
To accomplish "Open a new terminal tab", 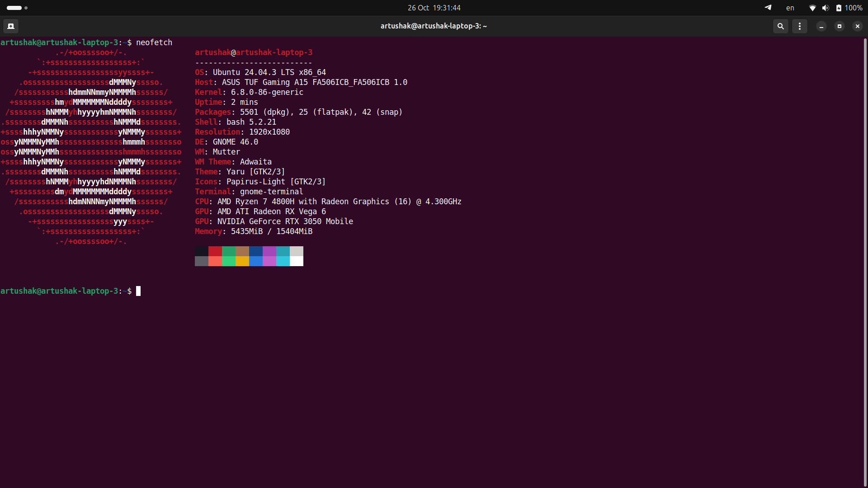I will (11, 26).
